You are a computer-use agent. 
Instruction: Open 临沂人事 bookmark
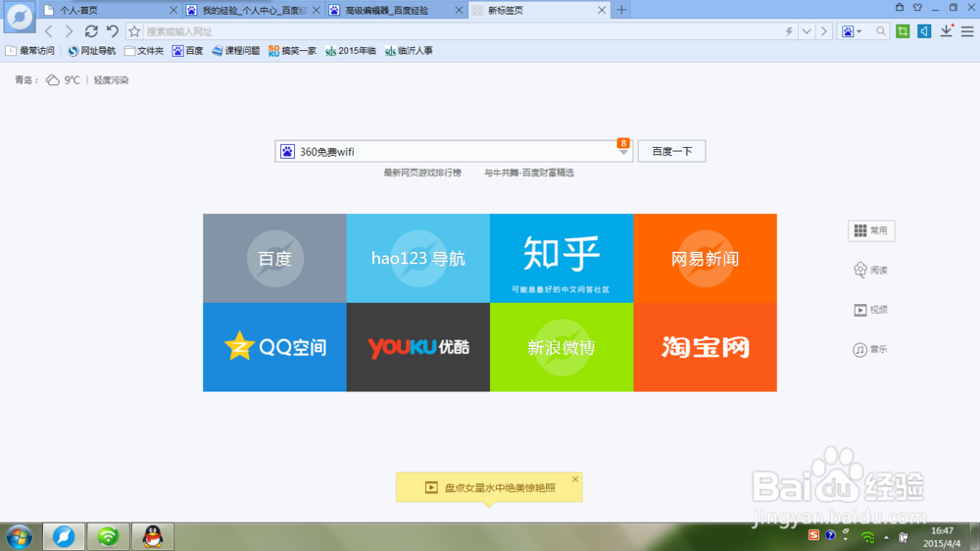pyautogui.click(x=409, y=51)
